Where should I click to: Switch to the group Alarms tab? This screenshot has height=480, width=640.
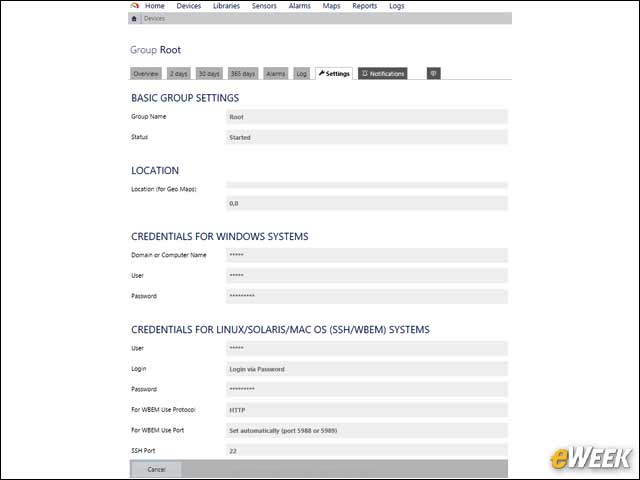276,73
